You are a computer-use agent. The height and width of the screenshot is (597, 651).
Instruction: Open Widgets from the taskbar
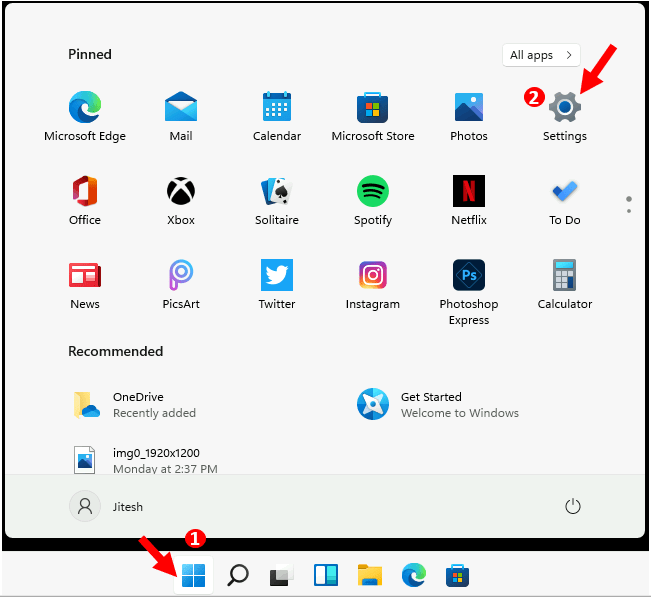coord(326,576)
